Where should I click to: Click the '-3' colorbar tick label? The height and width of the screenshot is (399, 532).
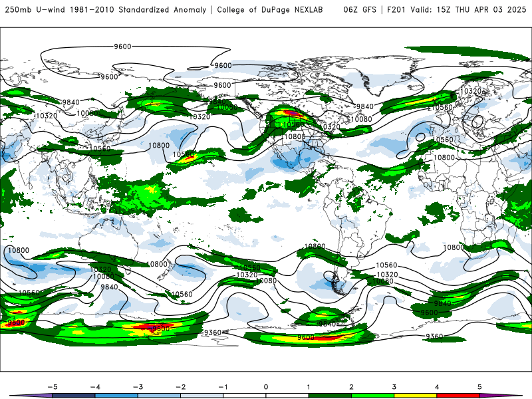pos(138,387)
